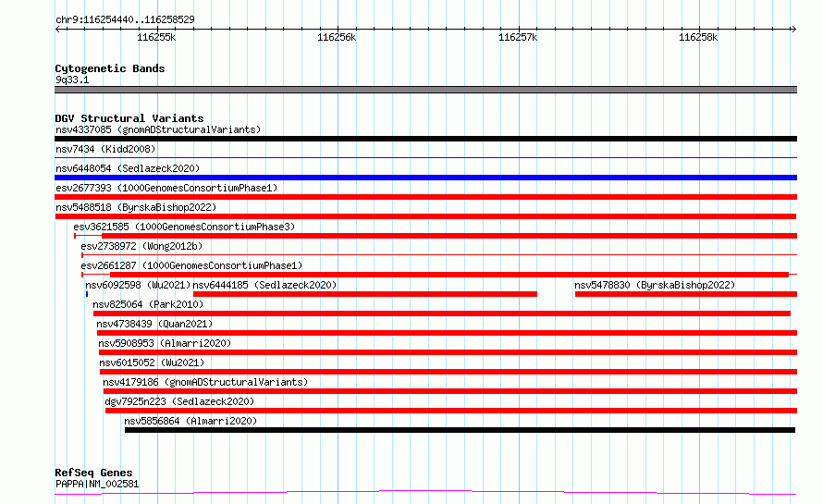The image size is (823, 504).
Task: Click the PAPPA|NM_002581 gene label
Action: coord(97,484)
